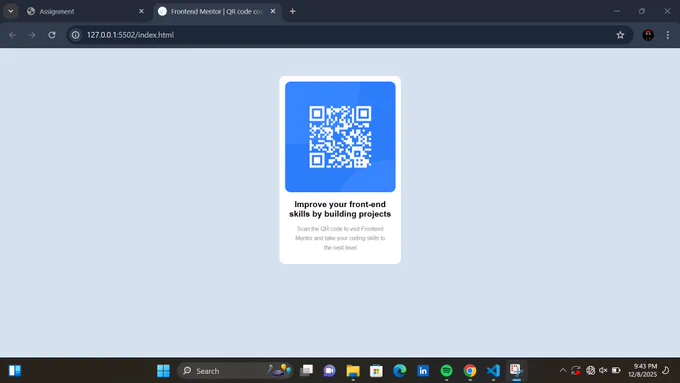Open the Windows Start menu
This screenshot has height=383, width=680.
pyautogui.click(x=163, y=370)
